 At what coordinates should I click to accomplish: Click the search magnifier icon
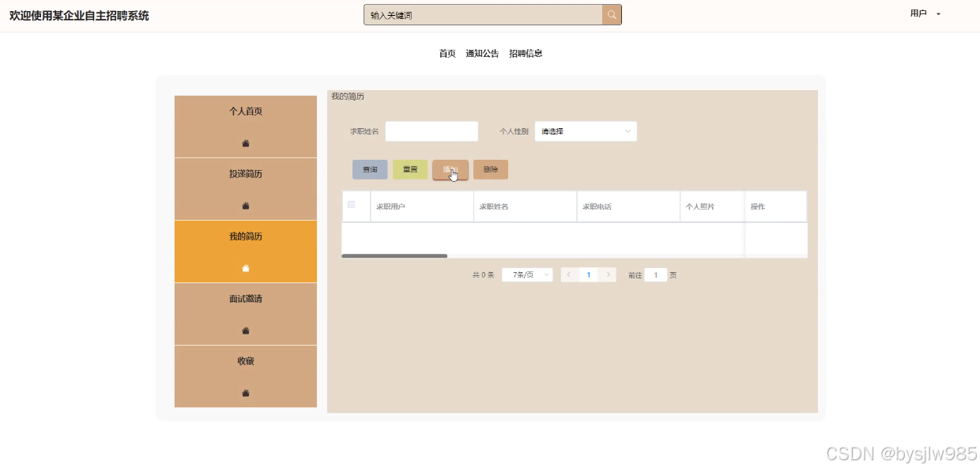(612, 15)
